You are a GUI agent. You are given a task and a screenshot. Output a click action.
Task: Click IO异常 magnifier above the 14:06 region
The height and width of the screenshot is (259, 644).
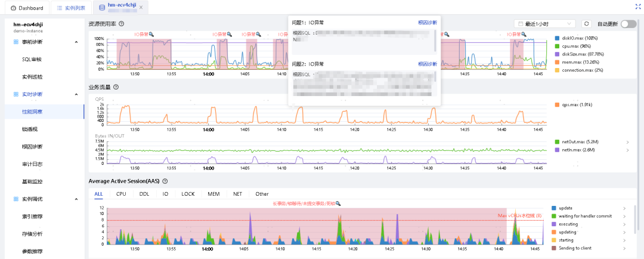(259, 35)
